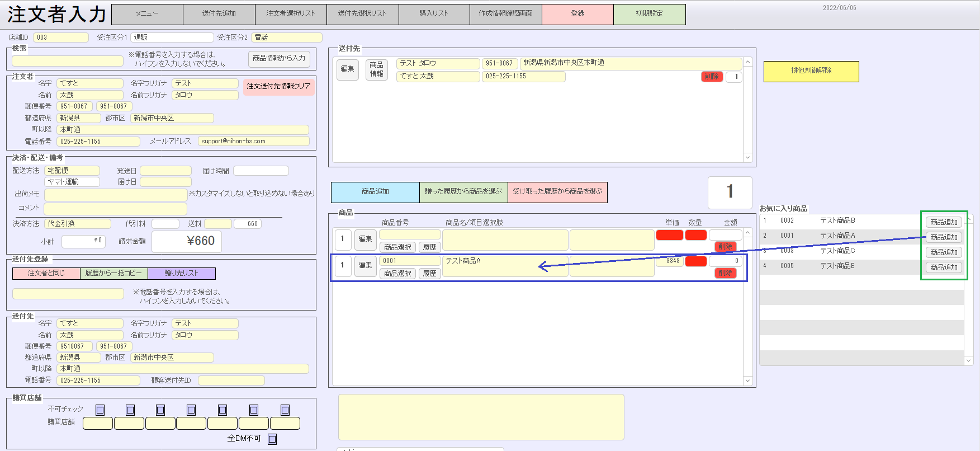980x451 pixels.
Task: Switch to the 贈り先リスト tab
Action: (182, 273)
